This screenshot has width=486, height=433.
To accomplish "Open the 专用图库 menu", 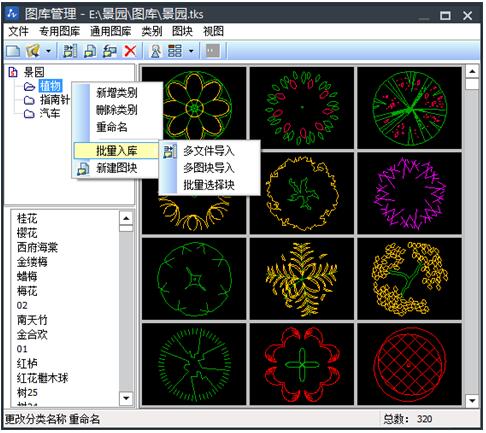I will 60,31.
